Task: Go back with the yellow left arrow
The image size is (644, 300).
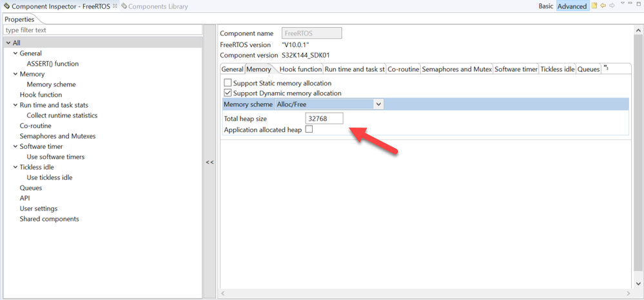Action: pos(603,6)
